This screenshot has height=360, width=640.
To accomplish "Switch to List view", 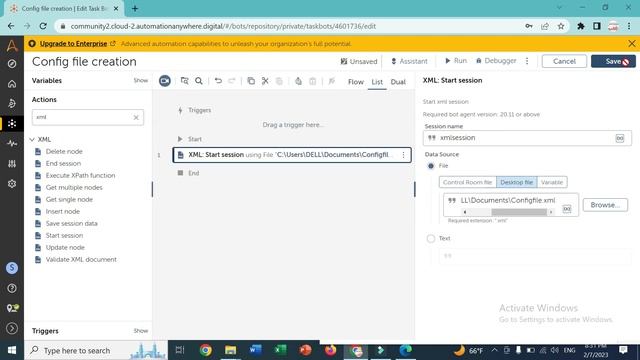I will [377, 82].
